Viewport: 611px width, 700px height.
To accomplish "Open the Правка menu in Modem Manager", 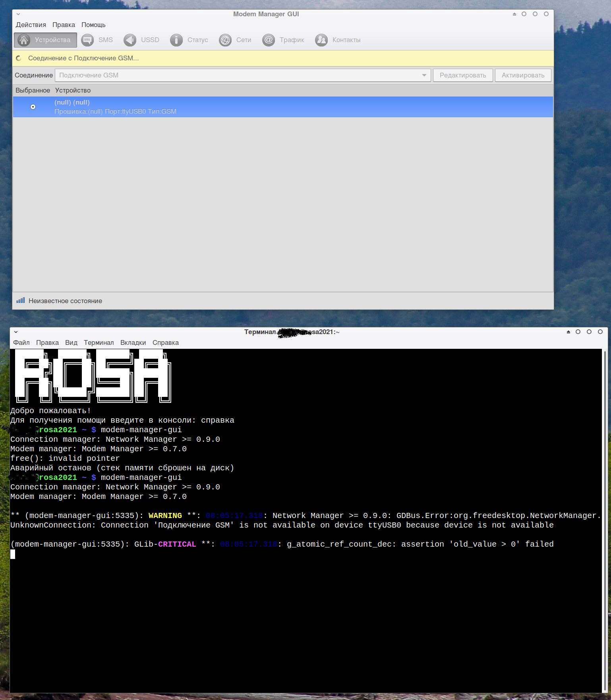I will pos(64,25).
